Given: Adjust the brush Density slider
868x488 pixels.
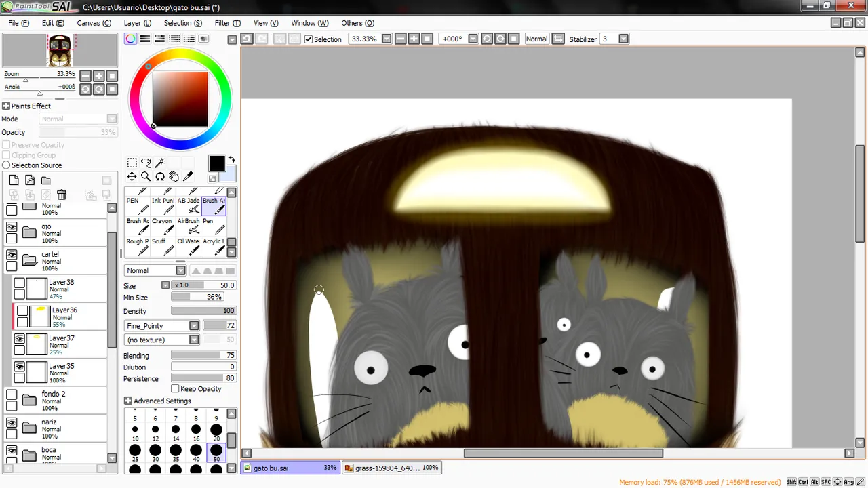Looking at the screenshot, I should pos(203,311).
